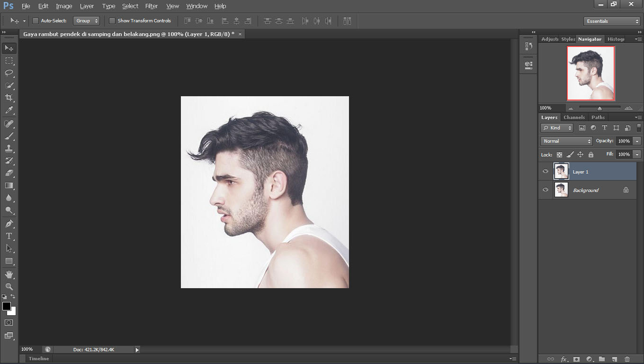Create a new layer using panel icon
This screenshot has width=644, height=364.
pyautogui.click(x=615, y=359)
